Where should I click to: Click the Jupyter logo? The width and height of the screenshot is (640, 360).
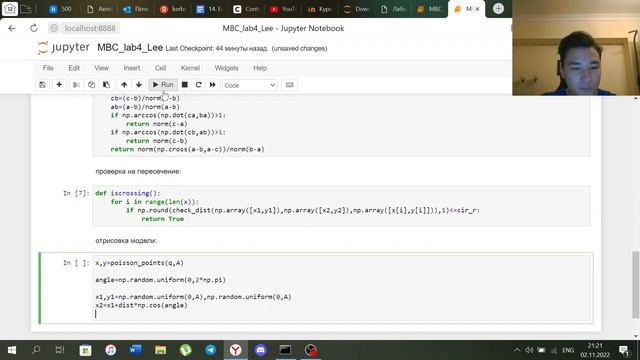[x=63, y=48]
